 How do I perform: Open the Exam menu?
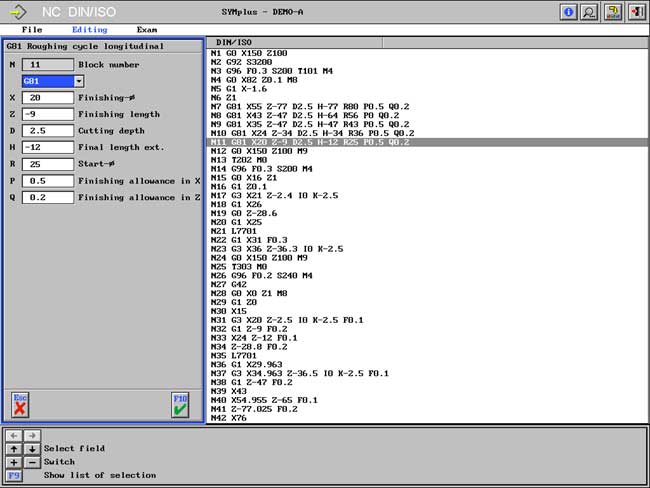(x=146, y=29)
